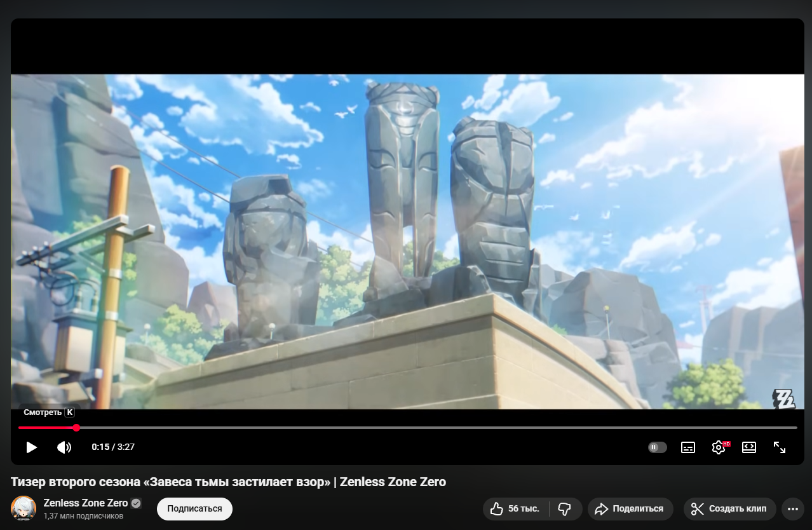Like the video with 56 тыс.
This screenshot has height=530, width=812.
point(517,509)
